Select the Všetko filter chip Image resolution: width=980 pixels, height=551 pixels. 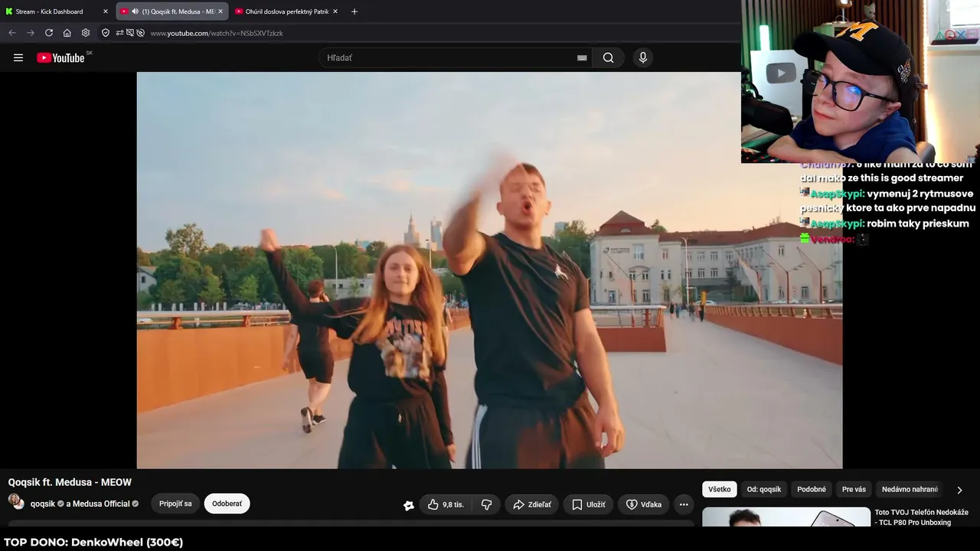[720, 489]
